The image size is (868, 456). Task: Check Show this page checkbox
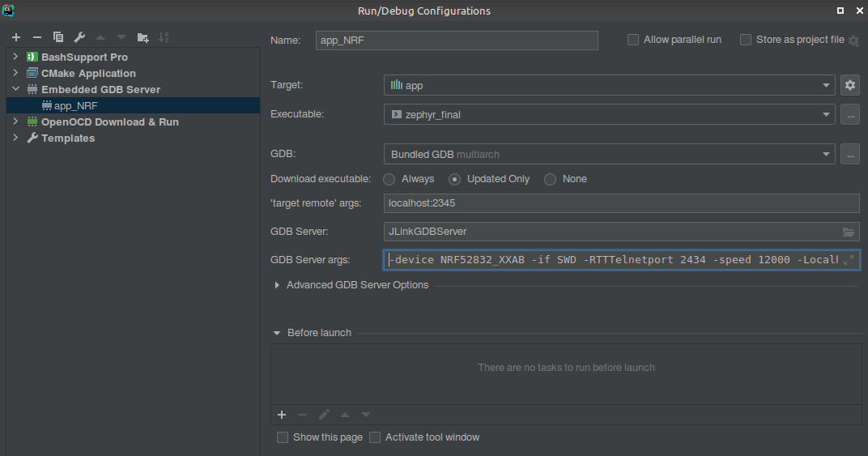pos(283,437)
